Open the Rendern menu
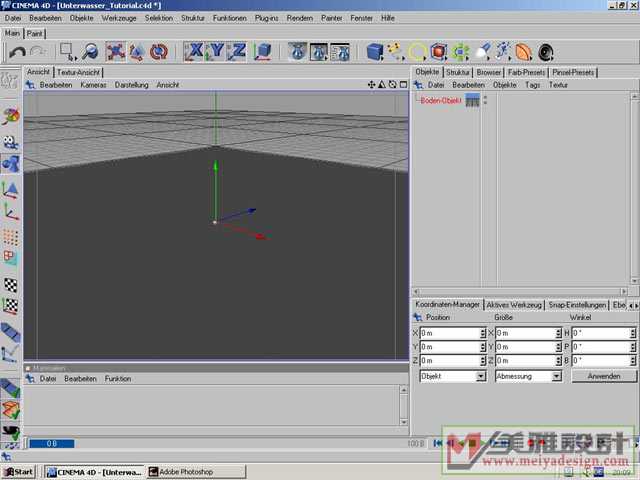The height and width of the screenshot is (480, 640). coord(300,18)
